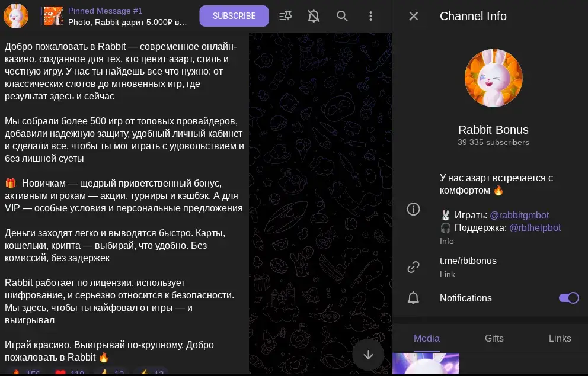This screenshot has height=376, width=588.
Task: Open the first media thumbnail
Action: (426, 364)
